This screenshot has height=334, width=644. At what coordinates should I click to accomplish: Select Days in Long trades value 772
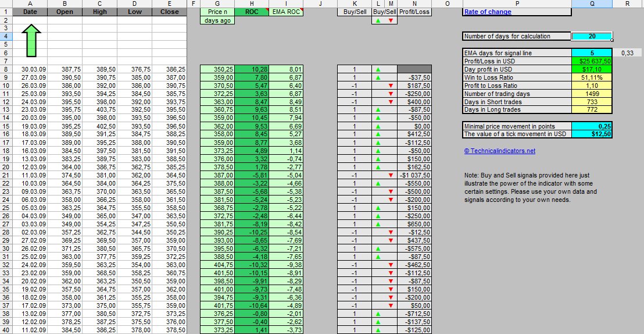click(x=592, y=110)
